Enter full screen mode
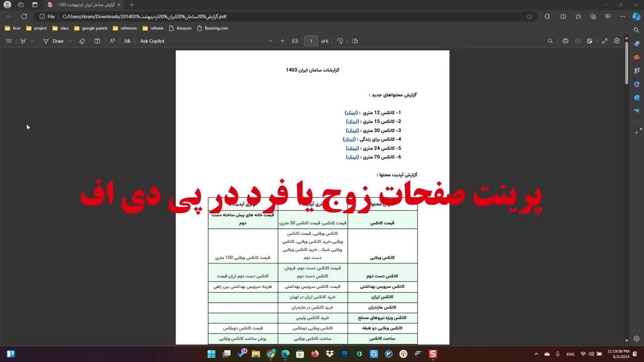Viewport: 644px width, 362px height. click(605, 41)
